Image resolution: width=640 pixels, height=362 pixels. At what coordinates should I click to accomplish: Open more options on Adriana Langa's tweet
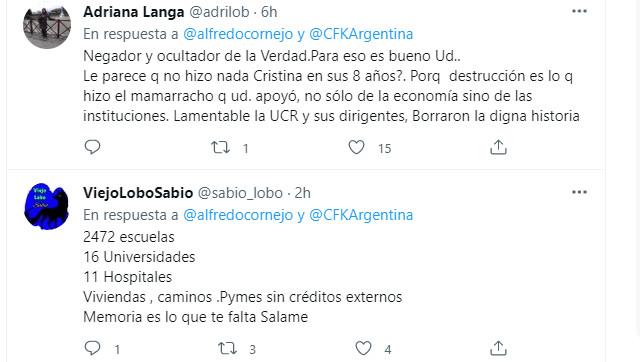(579, 11)
